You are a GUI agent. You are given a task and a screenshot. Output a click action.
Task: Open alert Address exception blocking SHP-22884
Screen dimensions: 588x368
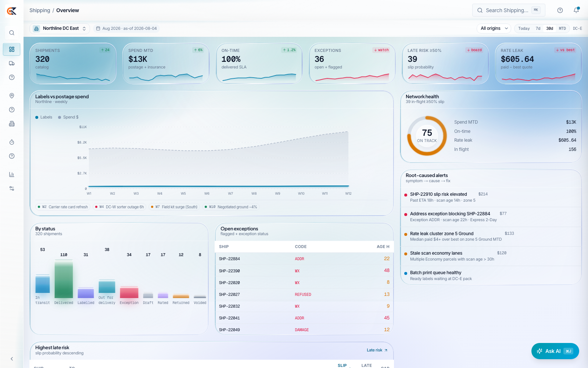491,217
